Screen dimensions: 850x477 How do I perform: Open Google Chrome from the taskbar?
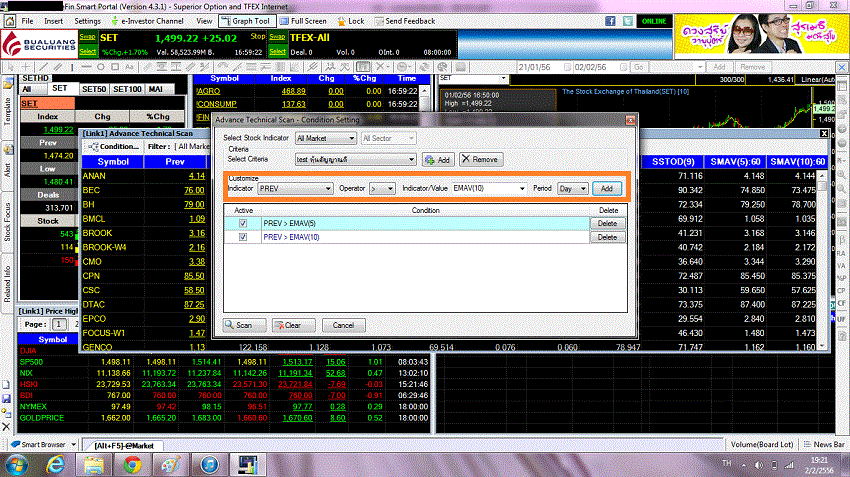click(132, 465)
